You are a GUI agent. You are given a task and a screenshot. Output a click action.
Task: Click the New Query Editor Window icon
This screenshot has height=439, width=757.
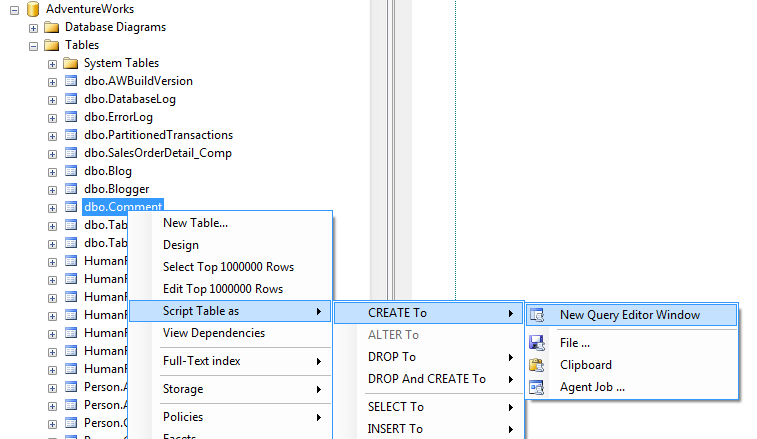tap(537, 315)
